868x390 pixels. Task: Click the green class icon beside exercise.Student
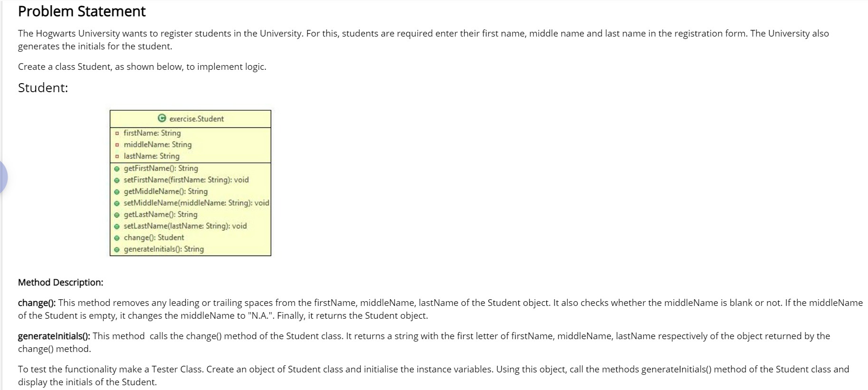[162, 118]
